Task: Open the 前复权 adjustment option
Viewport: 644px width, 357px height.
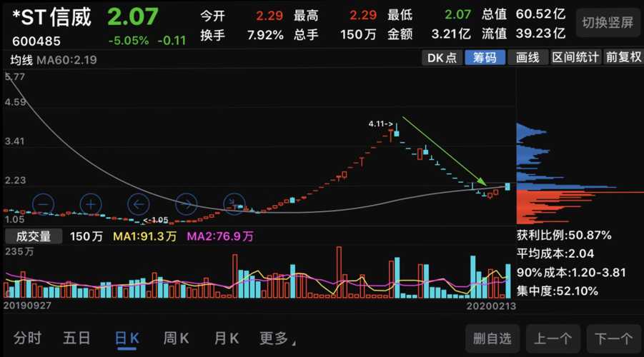Action: pyautogui.click(x=623, y=57)
